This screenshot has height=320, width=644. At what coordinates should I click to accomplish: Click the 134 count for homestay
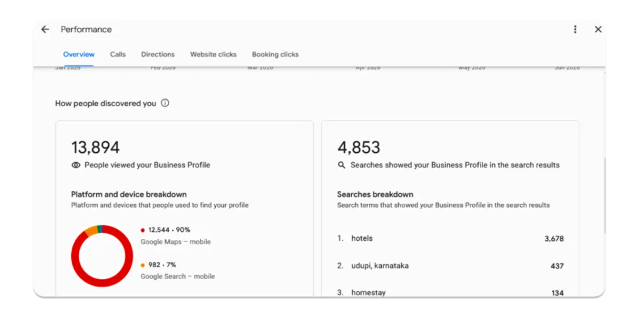tap(557, 294)
